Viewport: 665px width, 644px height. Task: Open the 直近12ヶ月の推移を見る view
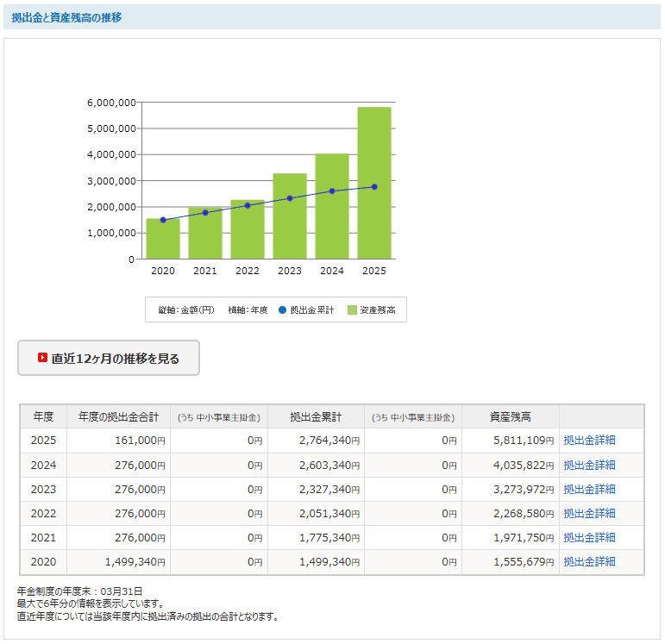pyautogui.click(x=109, y=358)
